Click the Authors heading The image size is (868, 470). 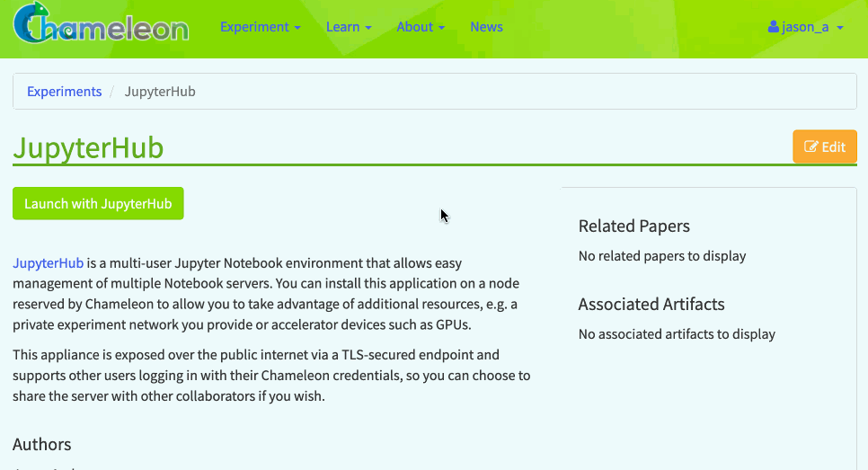point(42,444)
